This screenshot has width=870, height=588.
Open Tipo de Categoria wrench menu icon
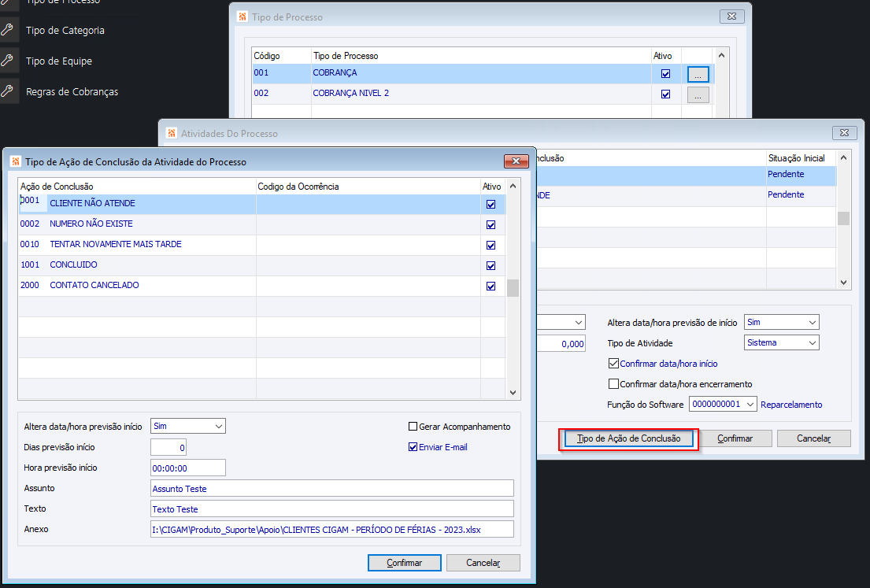pyautogui.click(x=6, y=30)
